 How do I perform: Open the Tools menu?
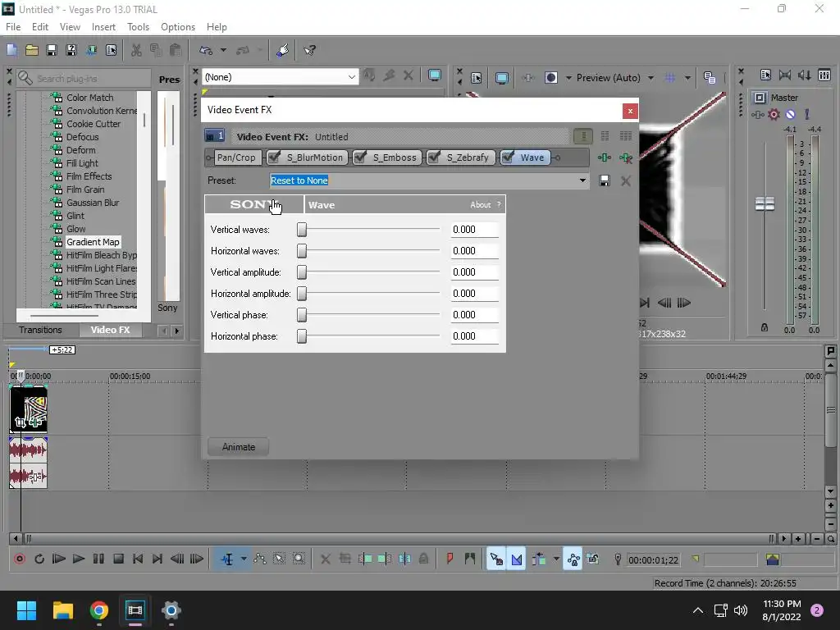point(138,27)
